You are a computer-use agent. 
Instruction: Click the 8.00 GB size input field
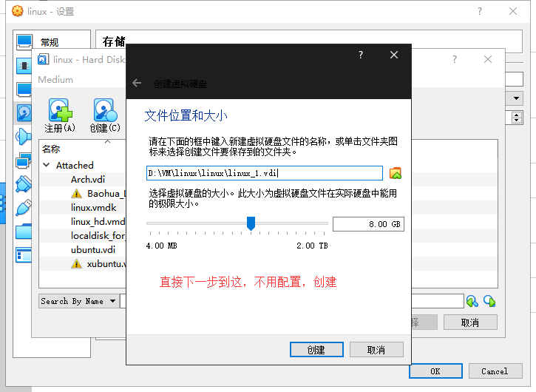[x=367, y=223]
